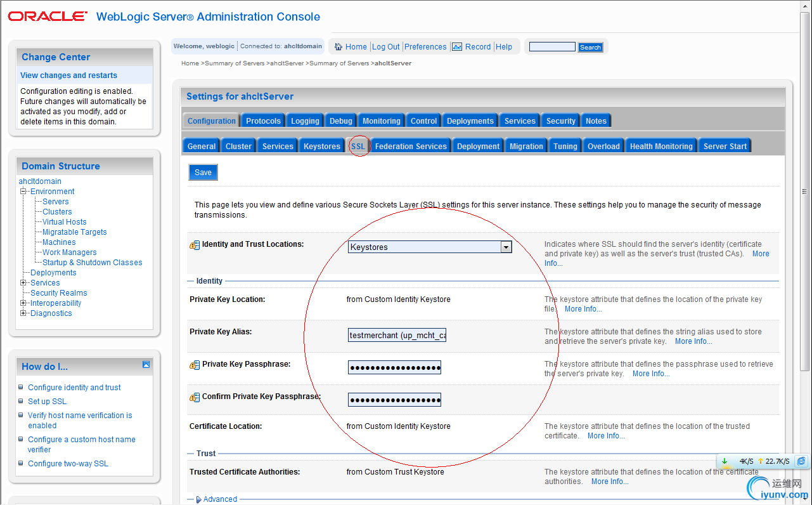
Task: Open More Info for Trusted Certificate Authorities
Action: point(610,482)
